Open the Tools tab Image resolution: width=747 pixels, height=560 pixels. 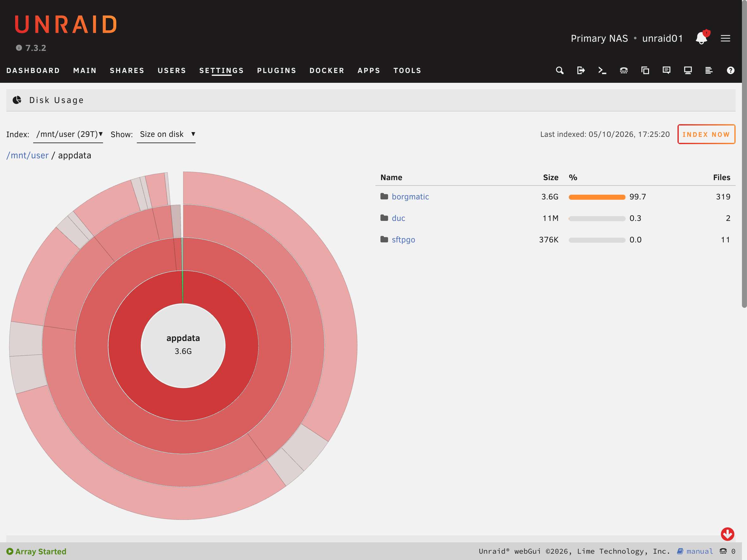[x=407, y=70]
